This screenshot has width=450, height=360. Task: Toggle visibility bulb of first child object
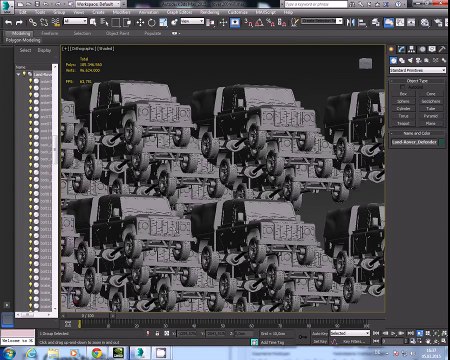coord(31,81)
